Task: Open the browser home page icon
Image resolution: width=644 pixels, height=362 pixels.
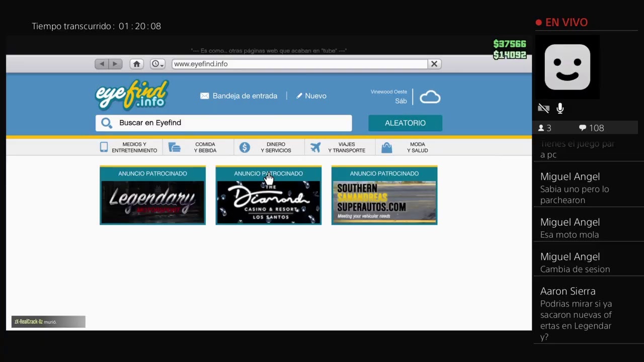Action: pos(136,64)
